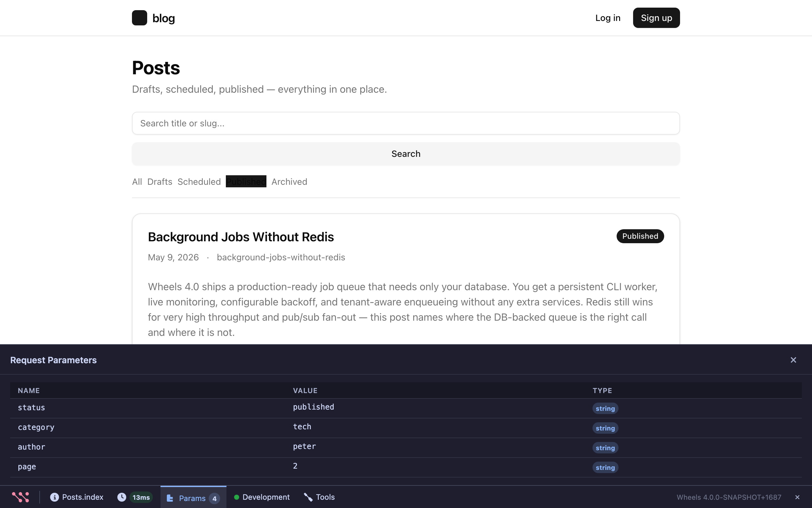Dismiss the debug bar with its X
812x508 pixels.
pos(797,497)
